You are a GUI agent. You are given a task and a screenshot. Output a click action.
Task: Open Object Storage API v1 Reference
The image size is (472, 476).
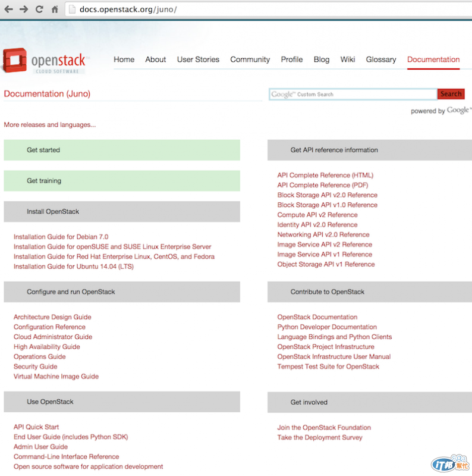(x=326, y=264)
